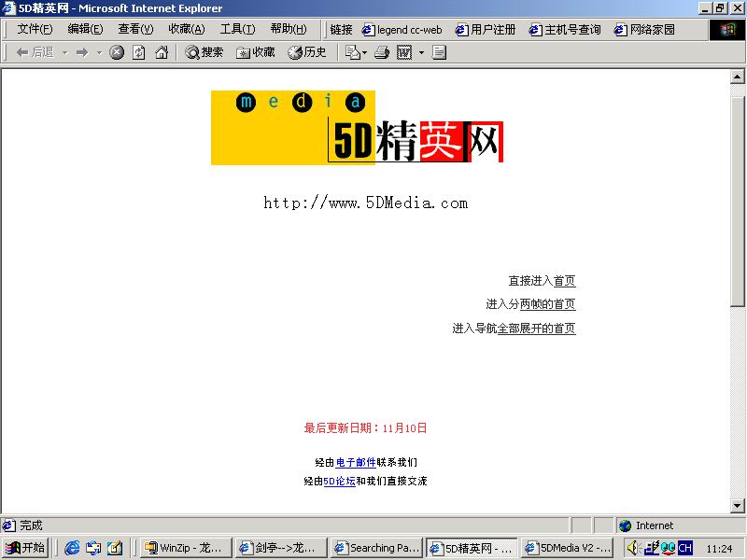Click the 用户注册 links bar shortcut
The width and height of the screenshot is (747, 560).
(x=486, y=30)
